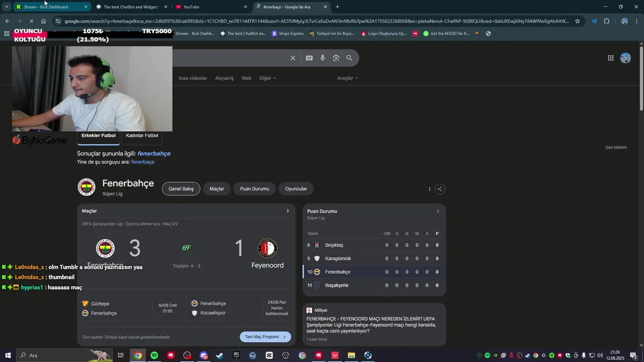This screenshot has height=362, width=644.
Task: Start voice search with the microphone icon
Action: [x=323, y=58]
